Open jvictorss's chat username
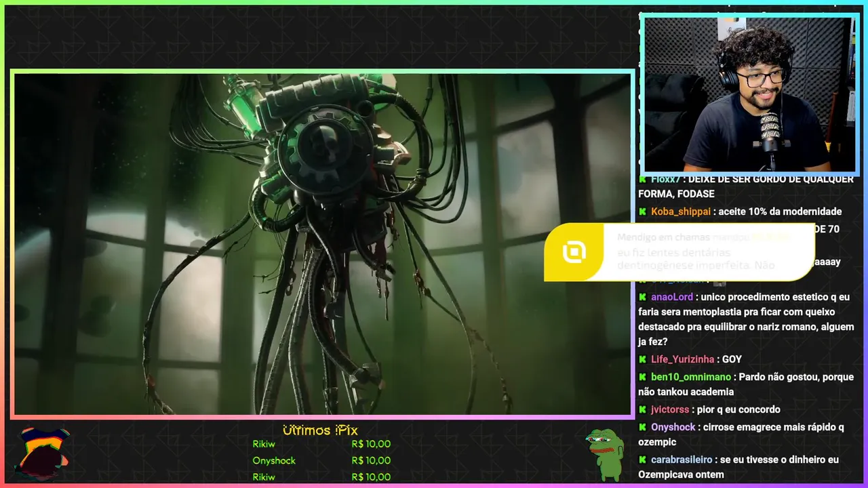This screenshot has width=868, height=488. [x=670, y=409]
